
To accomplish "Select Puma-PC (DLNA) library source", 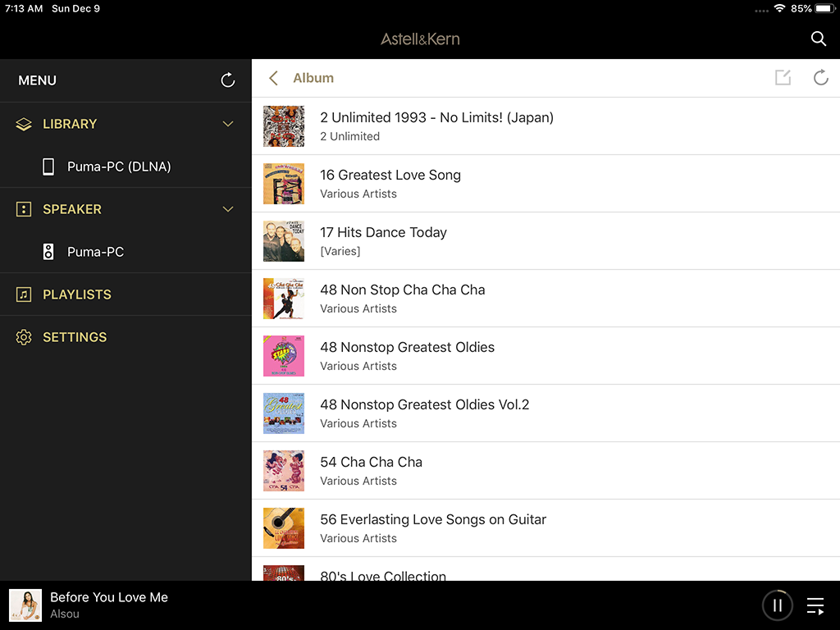I will tap(126, 167).
